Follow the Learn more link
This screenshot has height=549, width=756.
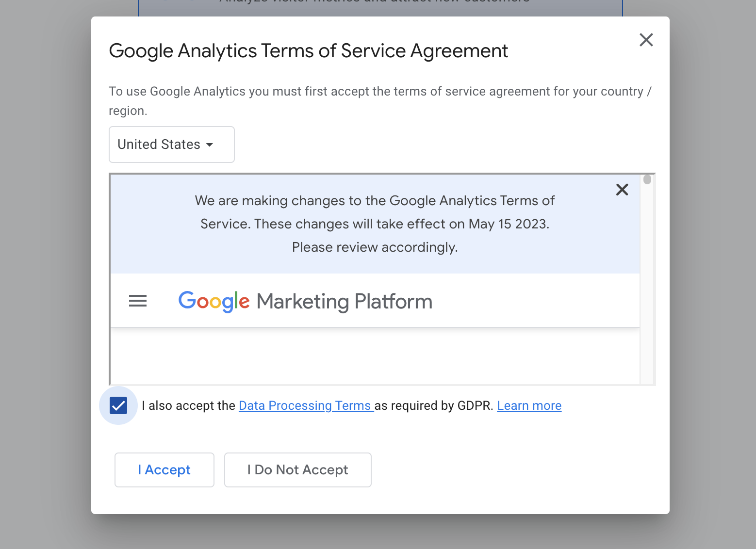[529, 405]
